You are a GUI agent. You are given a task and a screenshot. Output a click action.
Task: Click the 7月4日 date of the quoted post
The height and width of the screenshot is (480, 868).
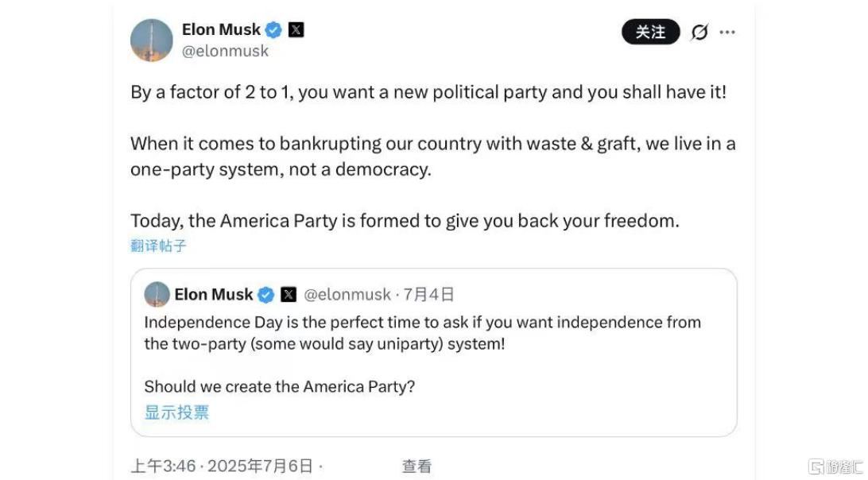coord(429,295)
